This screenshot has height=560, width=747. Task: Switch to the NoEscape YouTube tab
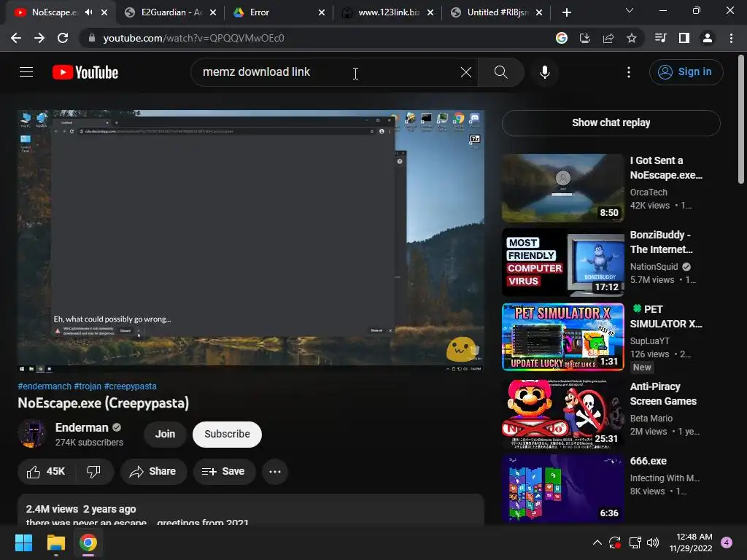[x=53, y=12]
